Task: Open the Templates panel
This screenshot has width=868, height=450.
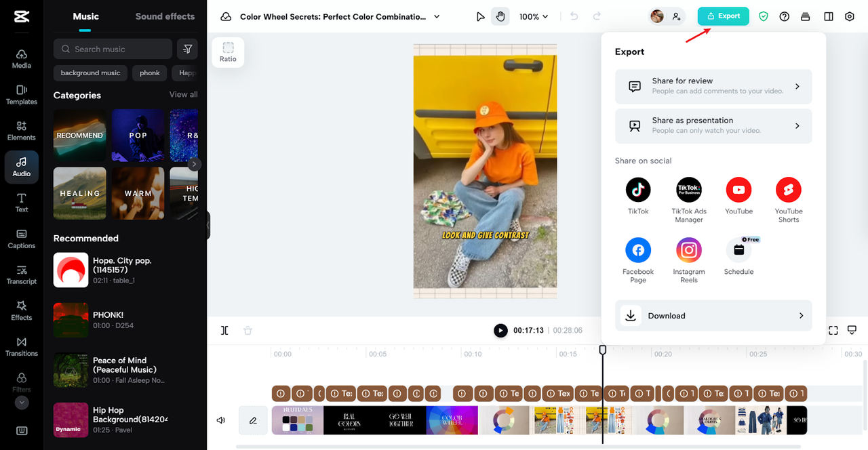Action: pos(22,95)
